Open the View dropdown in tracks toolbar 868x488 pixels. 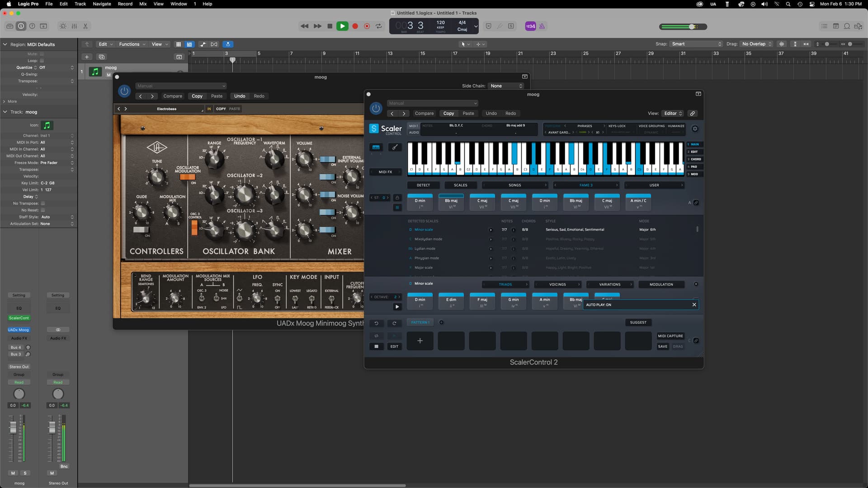160,44
